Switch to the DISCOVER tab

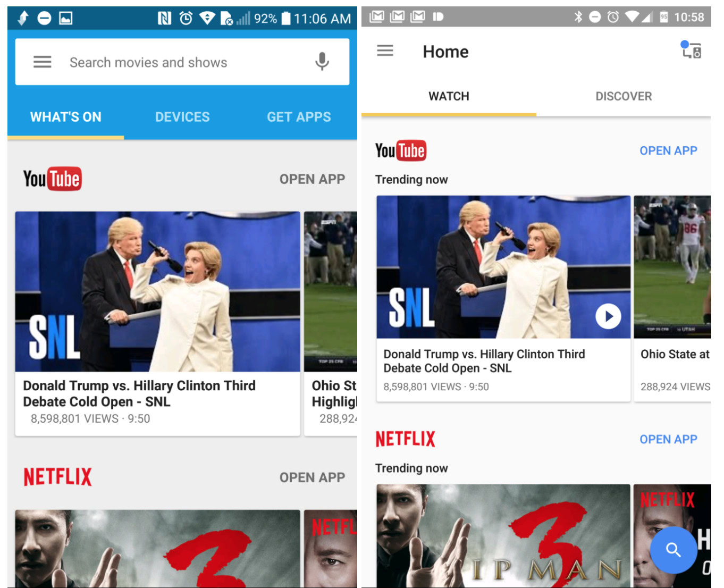[x=624, y=96]
